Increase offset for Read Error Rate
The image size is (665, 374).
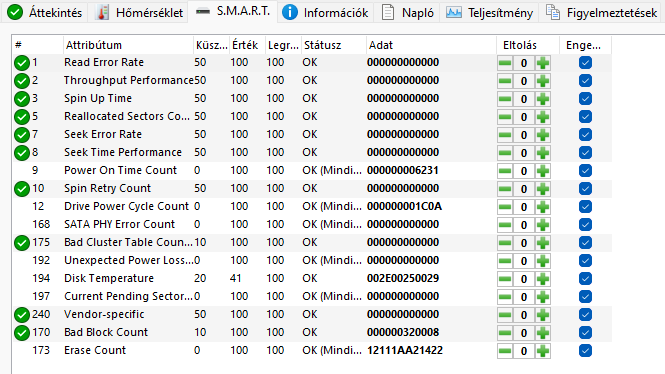click(543, 63)
